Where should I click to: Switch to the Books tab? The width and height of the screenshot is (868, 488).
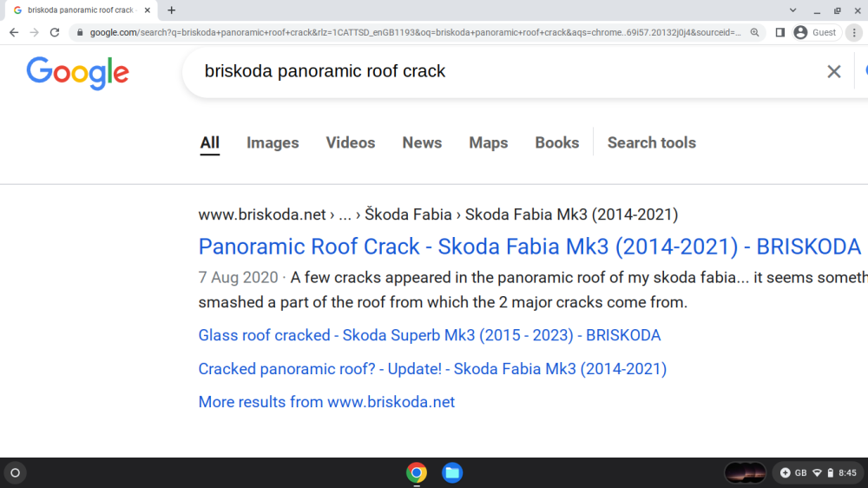point(557,143)
